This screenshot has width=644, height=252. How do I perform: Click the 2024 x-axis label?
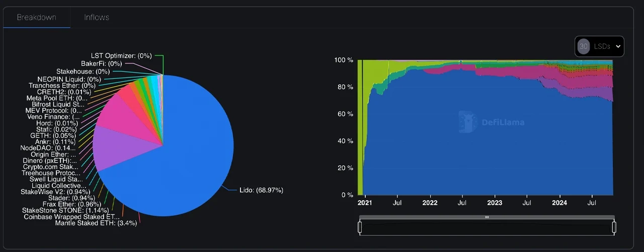click(559, 203)
